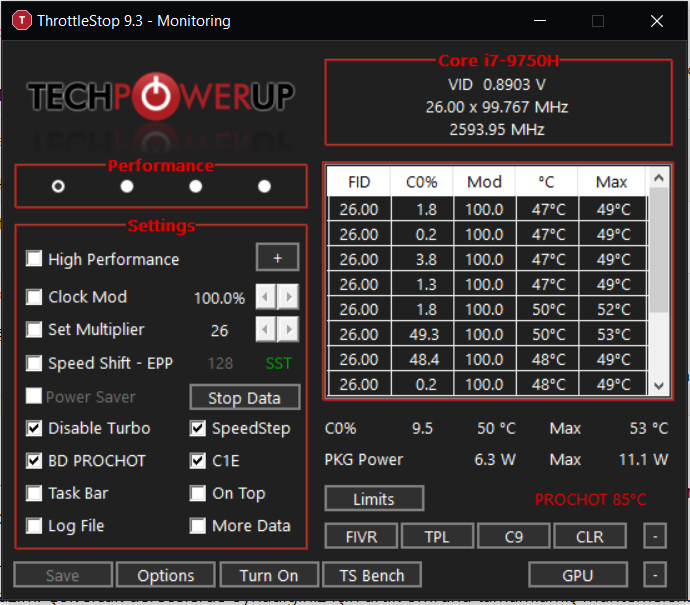Click the core table scrollbar up arrow

659,178
